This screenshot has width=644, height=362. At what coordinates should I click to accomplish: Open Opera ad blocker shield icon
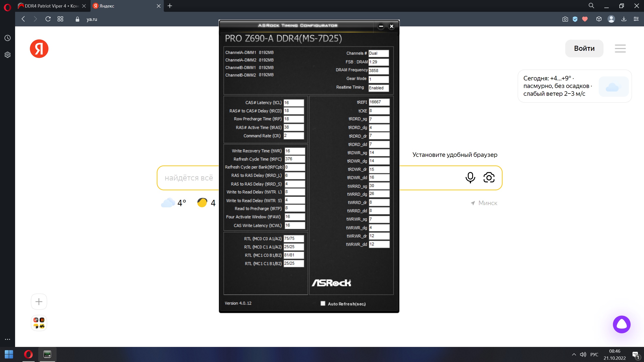tap(575, 19)
